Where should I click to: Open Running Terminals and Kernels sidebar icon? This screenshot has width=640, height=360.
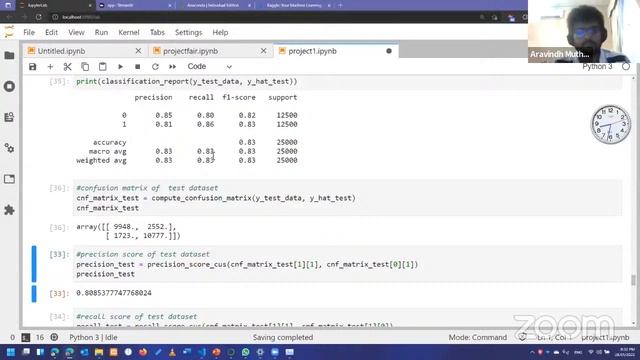9,87
